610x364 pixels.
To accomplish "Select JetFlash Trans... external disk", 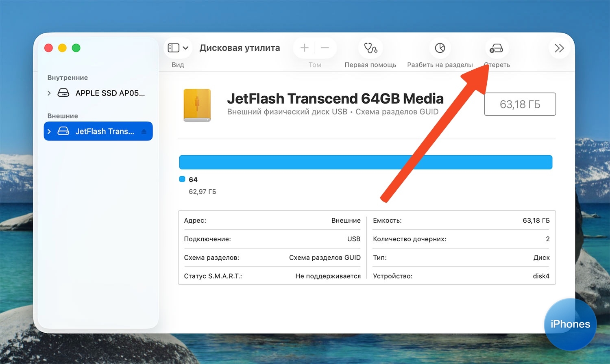I will (x=98, y=131).
